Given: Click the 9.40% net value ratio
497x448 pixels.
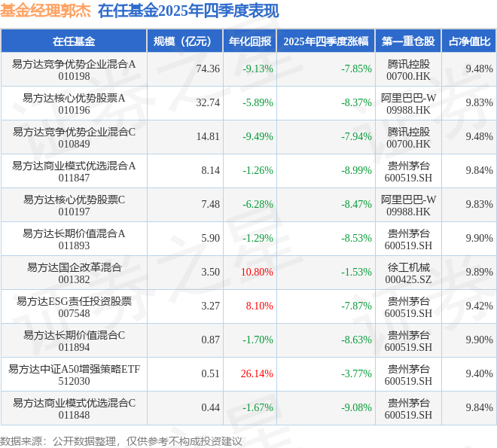Looking at the screenshot, I should tap(479, 374).
